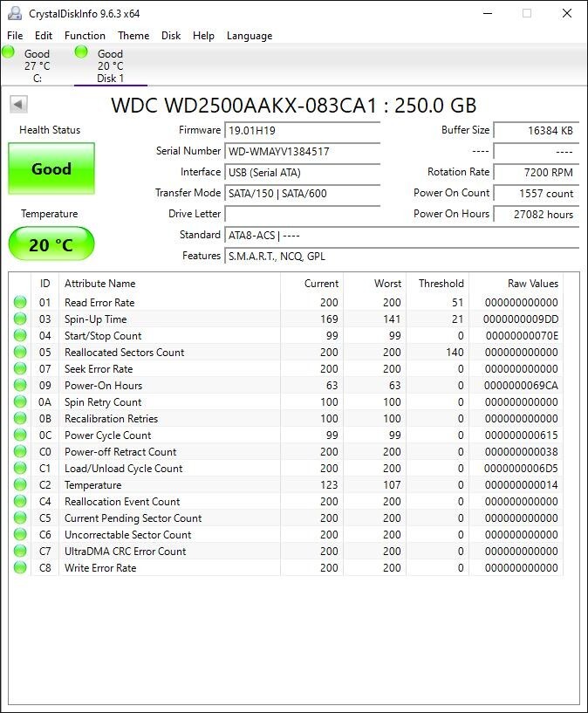Select the Disk 1 tab

pos(111,65)
